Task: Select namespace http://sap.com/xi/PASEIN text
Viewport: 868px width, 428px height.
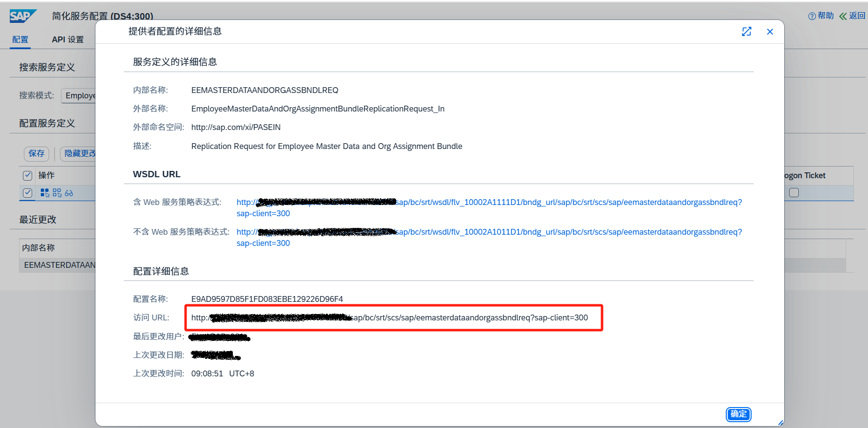Action: [236, 127]
